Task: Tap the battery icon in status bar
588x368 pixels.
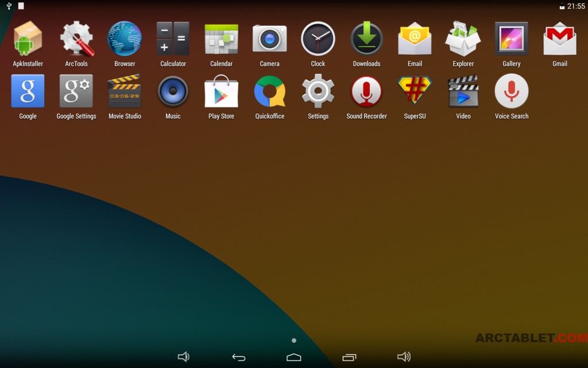Action: click(562, 6)
